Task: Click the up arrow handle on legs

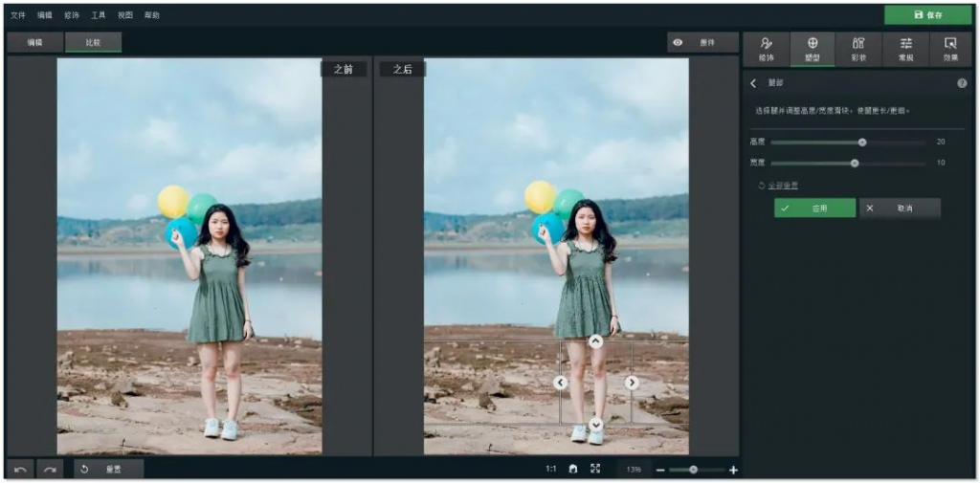Action: (x=595, y=340)
